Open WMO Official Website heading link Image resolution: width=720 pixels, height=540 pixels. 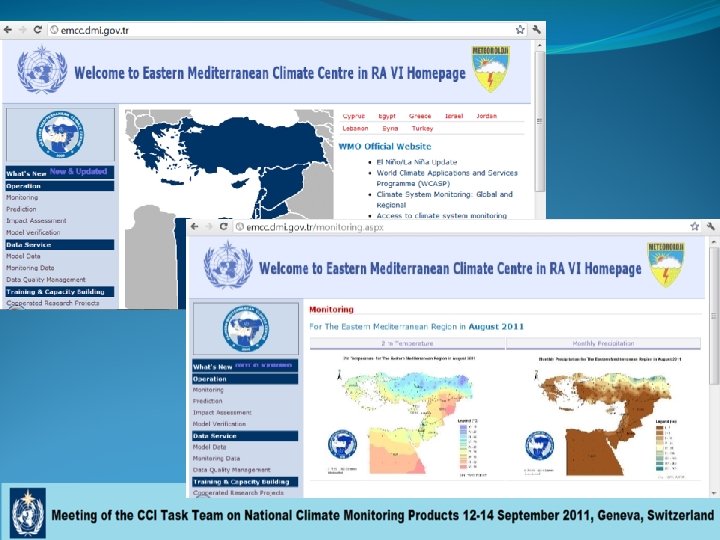385,146
